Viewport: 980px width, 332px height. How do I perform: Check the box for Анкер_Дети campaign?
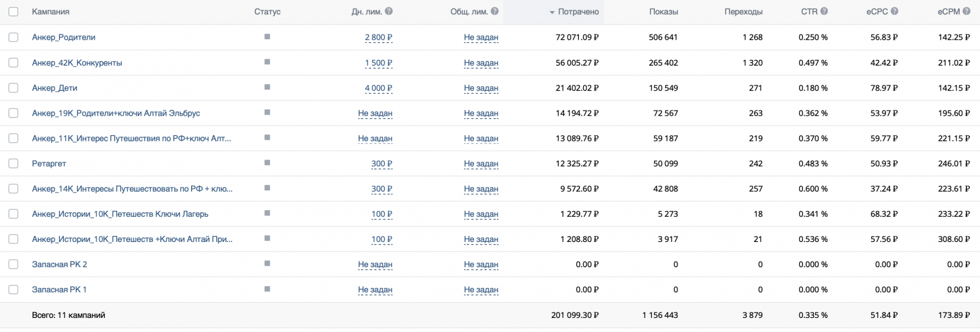(x=13, y=88)
